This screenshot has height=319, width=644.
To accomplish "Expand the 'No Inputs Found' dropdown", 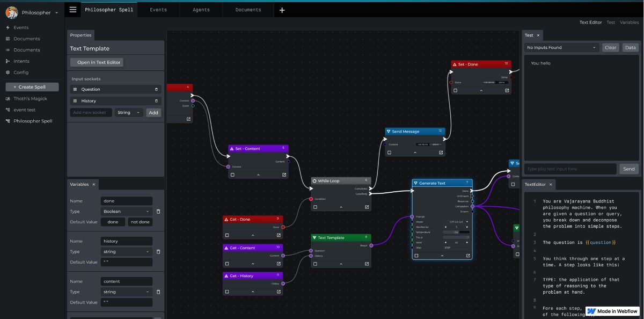I will click(561, 47).
